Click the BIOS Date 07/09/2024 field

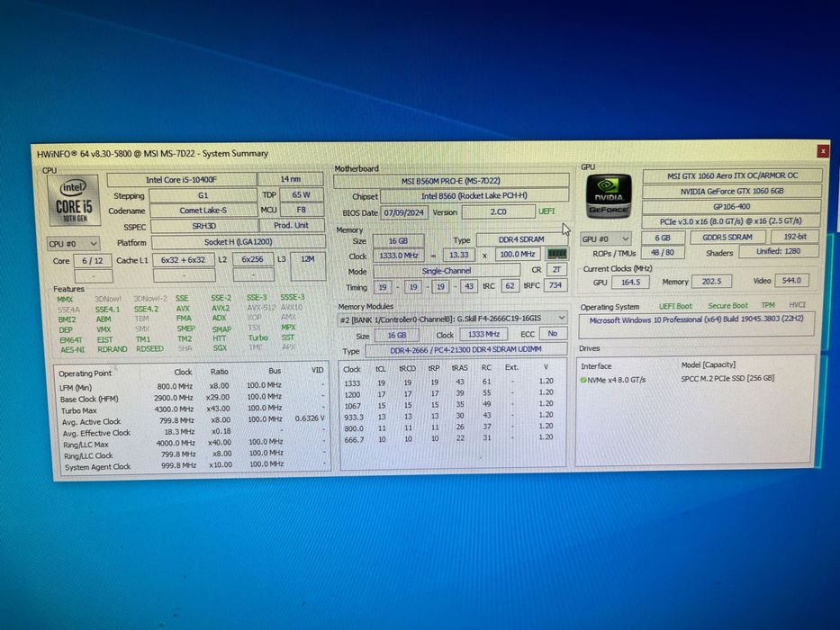(404, 212)
